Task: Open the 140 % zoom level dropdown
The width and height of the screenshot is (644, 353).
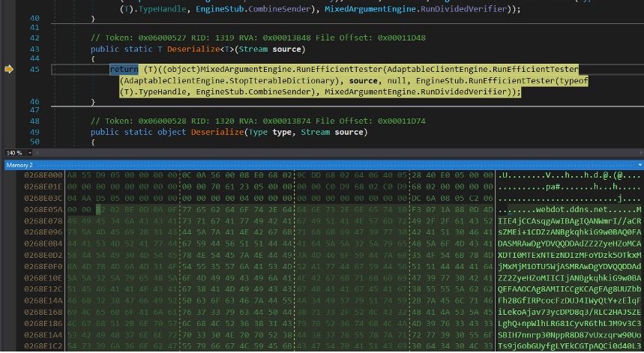Action: (29, 153)
